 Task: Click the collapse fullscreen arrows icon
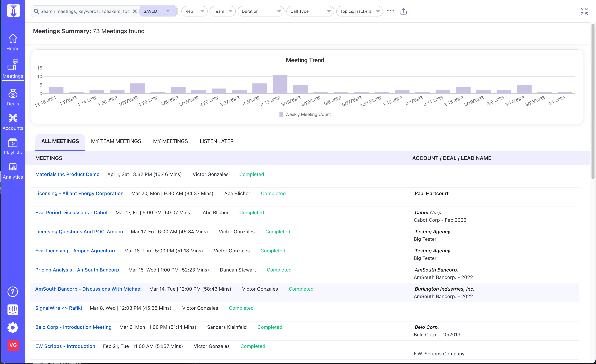(x=584, y=11)
